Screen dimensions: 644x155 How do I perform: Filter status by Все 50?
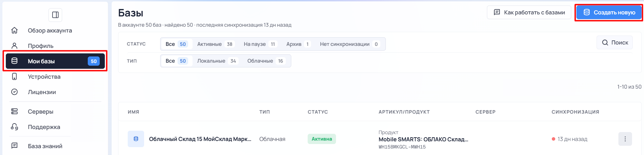[176, 44]
